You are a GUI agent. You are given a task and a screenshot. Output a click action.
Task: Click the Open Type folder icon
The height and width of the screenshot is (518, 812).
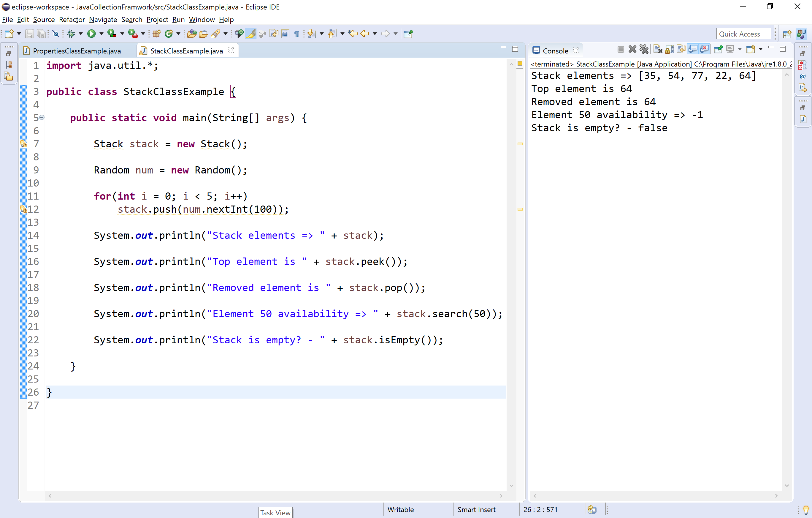(191, 34)
